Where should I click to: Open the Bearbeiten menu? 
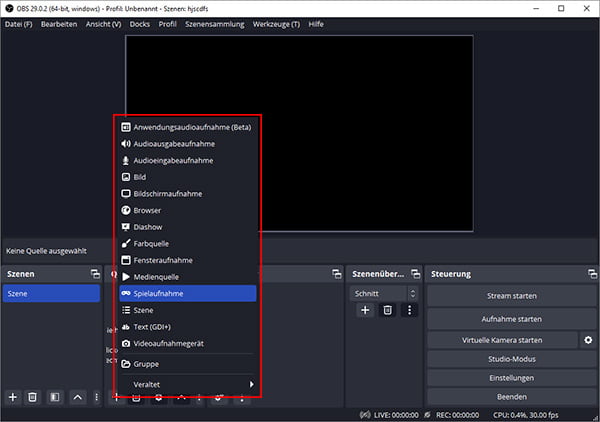coord(59,24)
